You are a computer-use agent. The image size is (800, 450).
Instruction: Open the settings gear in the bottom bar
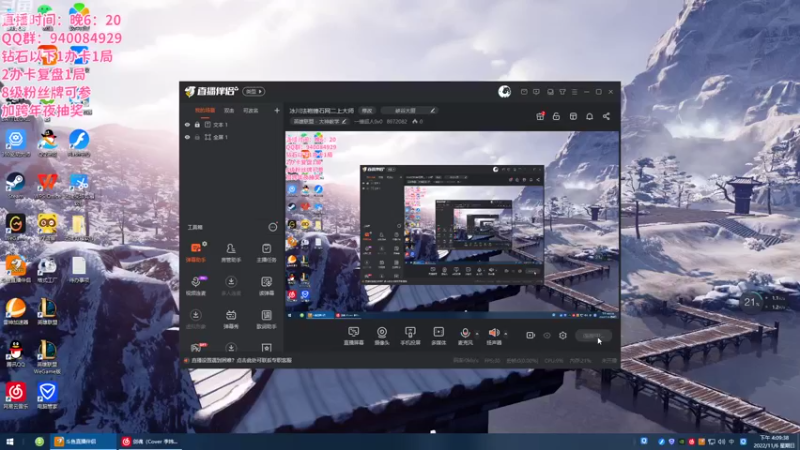click(x=563, y=335)
